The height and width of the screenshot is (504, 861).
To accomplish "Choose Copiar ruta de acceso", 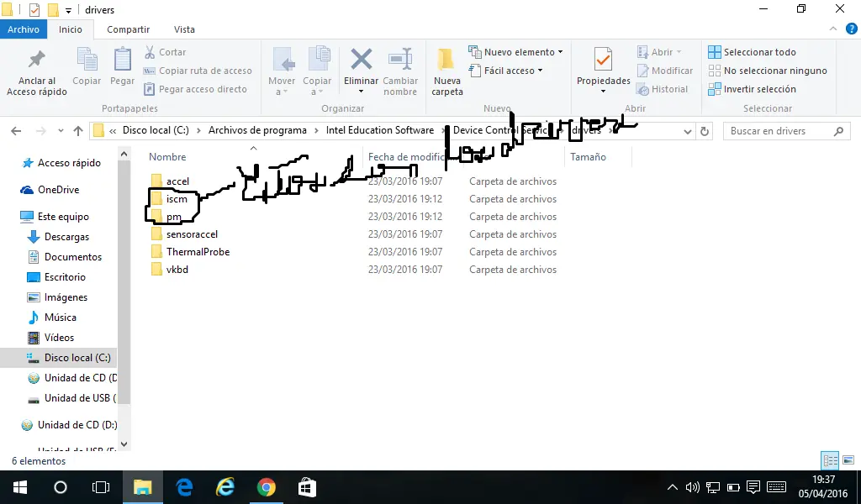I will tap(198, 71).
